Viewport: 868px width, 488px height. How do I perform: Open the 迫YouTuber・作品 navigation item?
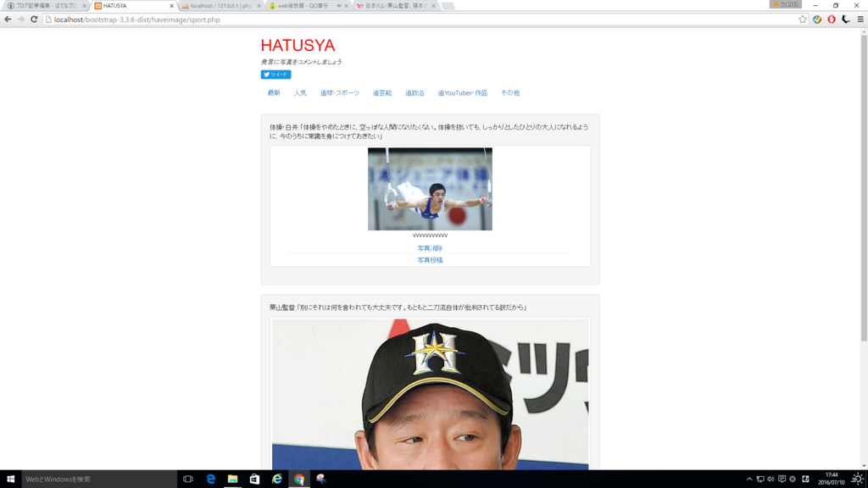(462, 93)
